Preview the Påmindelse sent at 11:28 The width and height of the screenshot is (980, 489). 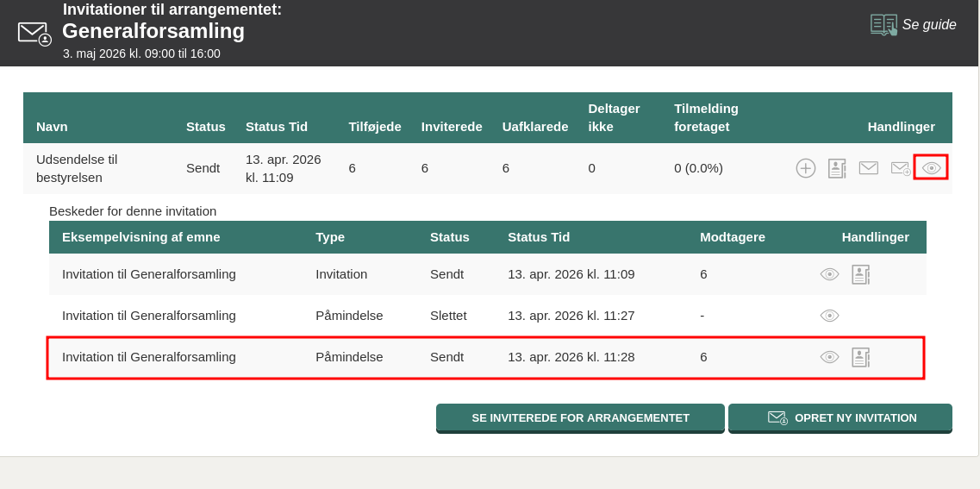pyautogui.click(x=829, y=357)
